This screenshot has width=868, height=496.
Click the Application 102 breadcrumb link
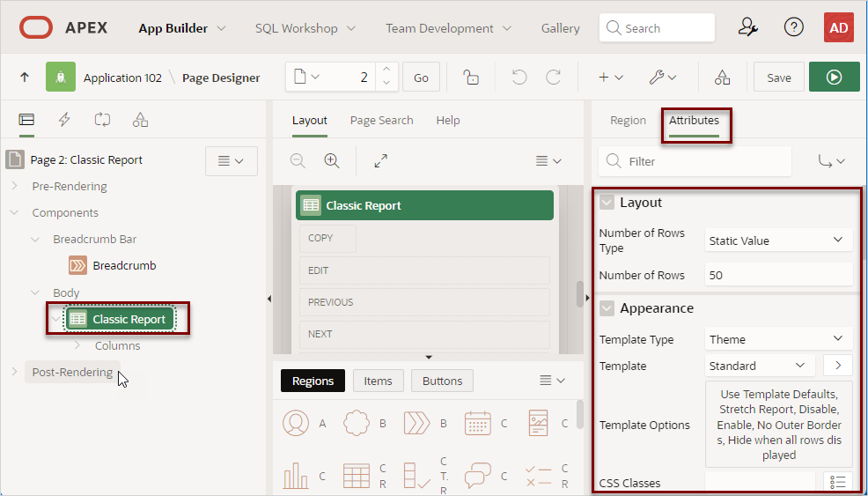click(122, 78)
